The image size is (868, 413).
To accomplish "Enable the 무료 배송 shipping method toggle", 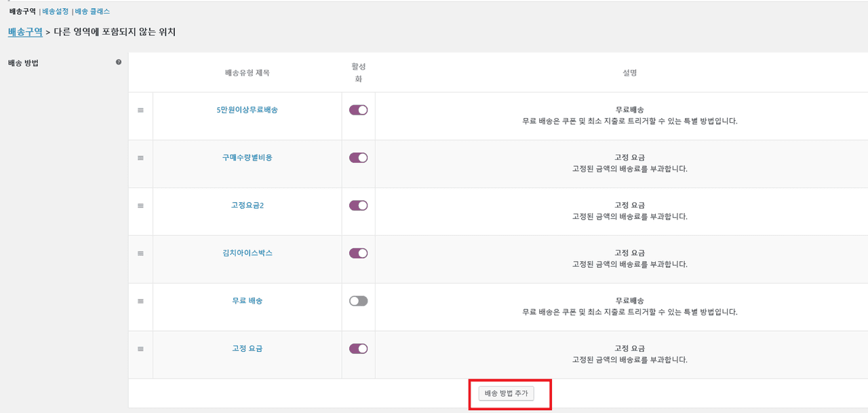I will [x=358, y=301].
